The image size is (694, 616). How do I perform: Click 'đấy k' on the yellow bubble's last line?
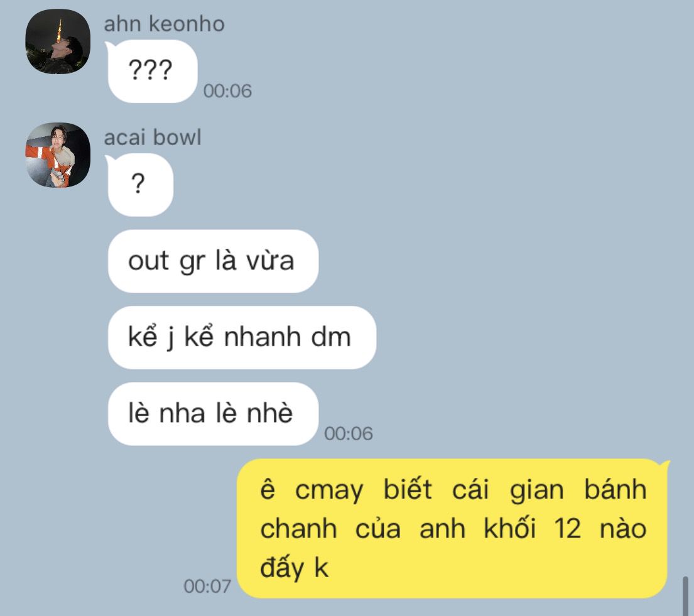click(295, 567)
